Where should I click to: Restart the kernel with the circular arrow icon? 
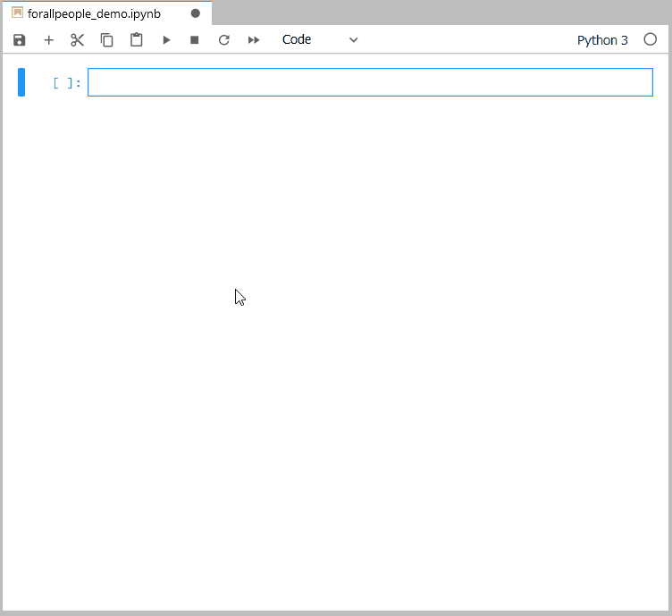(223, 40)
